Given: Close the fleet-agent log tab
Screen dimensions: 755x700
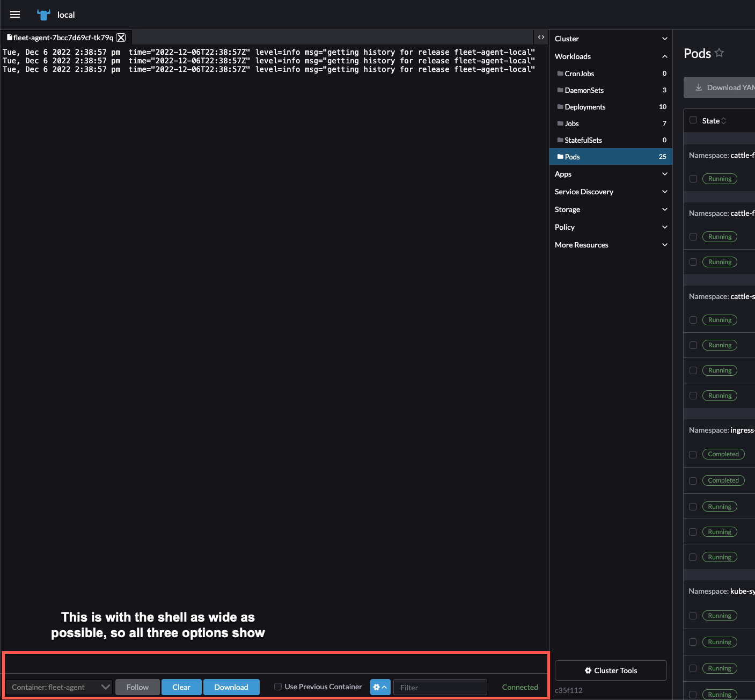Looking at the screenshot, I should [121, 37].
